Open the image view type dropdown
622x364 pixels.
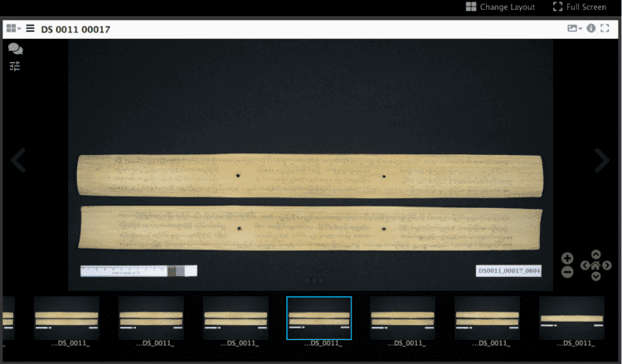pos(574,28)
